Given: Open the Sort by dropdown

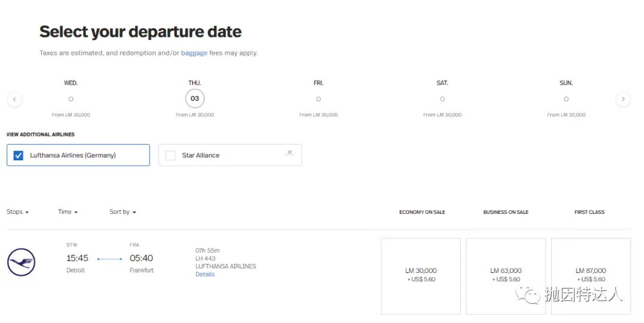Looking at the screenshot, I should pyautogui.click(x=122, y=212).
